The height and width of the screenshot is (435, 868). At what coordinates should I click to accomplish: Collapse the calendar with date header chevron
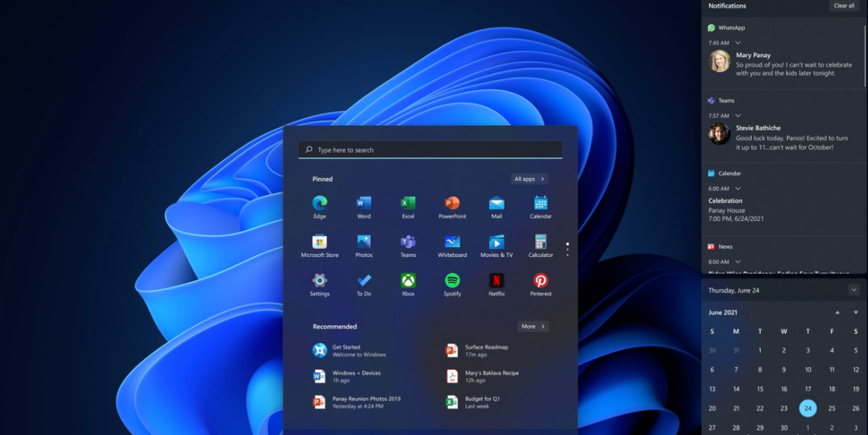(854, 290)
